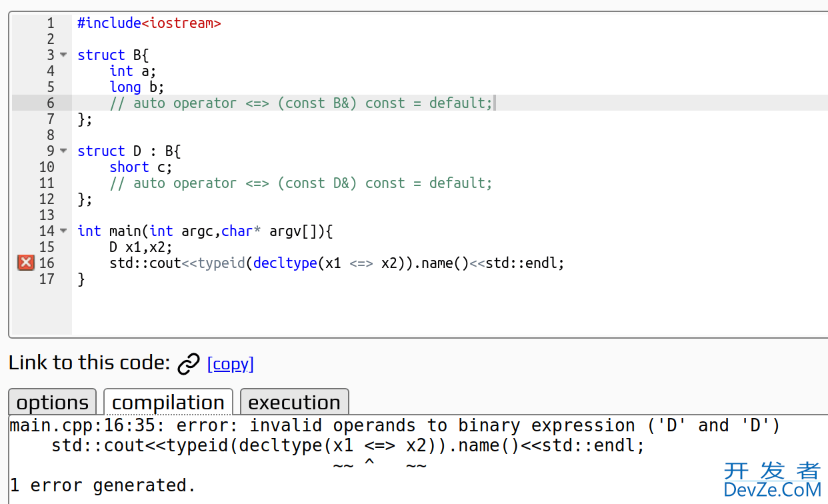
Task: Click the 'short c;' code line
Action: click(141, 167)
